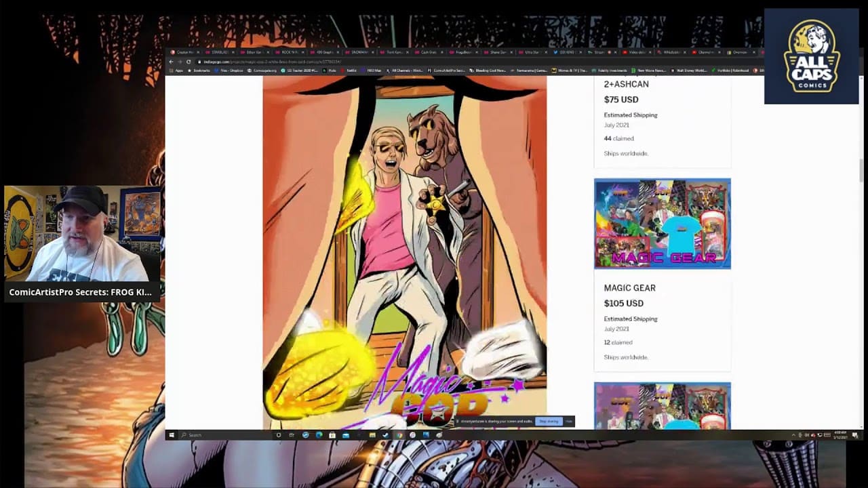Screen dimensions: 868x488
Task: Open Task View on the taskbar
Action: click(x=292, y=435)
